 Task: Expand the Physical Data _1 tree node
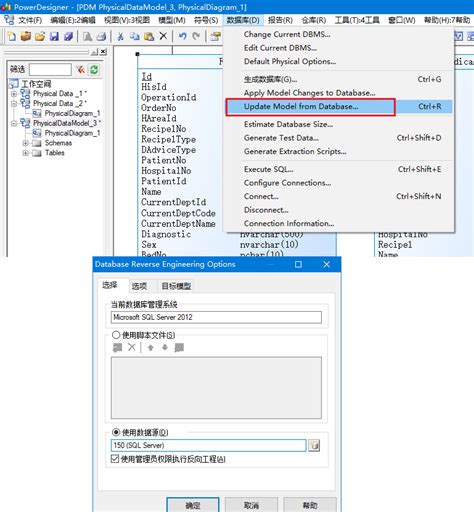[14, 94]
